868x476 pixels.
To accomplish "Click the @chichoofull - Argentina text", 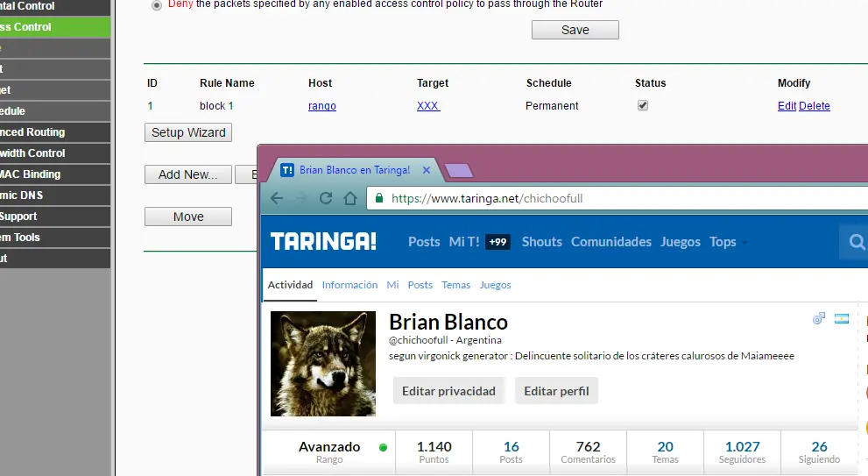I will click(445, 340).
